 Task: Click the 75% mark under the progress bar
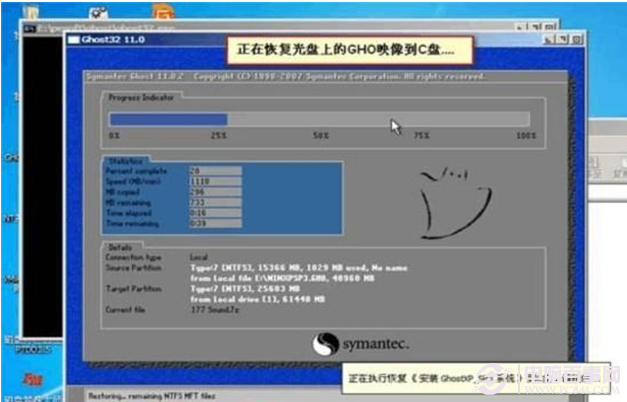point(421,136)
